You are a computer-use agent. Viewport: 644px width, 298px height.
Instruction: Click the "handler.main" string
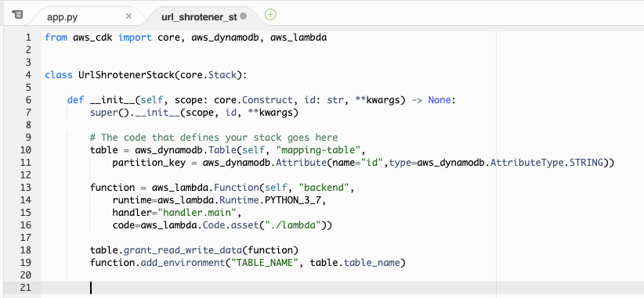pyautogui.click(x=197, y=213)
